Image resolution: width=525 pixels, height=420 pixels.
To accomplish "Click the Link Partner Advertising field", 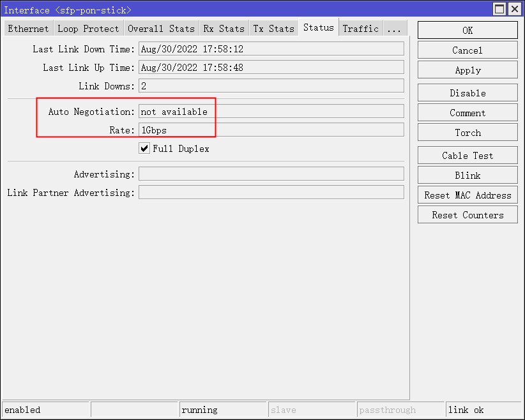I will tap(271, 192).
